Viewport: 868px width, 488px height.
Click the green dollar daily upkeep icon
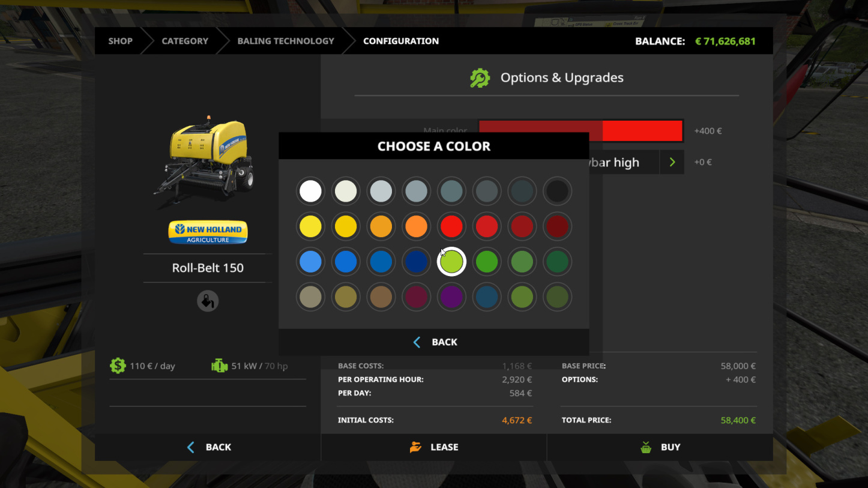pyautogui.click(x=118, y=366)
